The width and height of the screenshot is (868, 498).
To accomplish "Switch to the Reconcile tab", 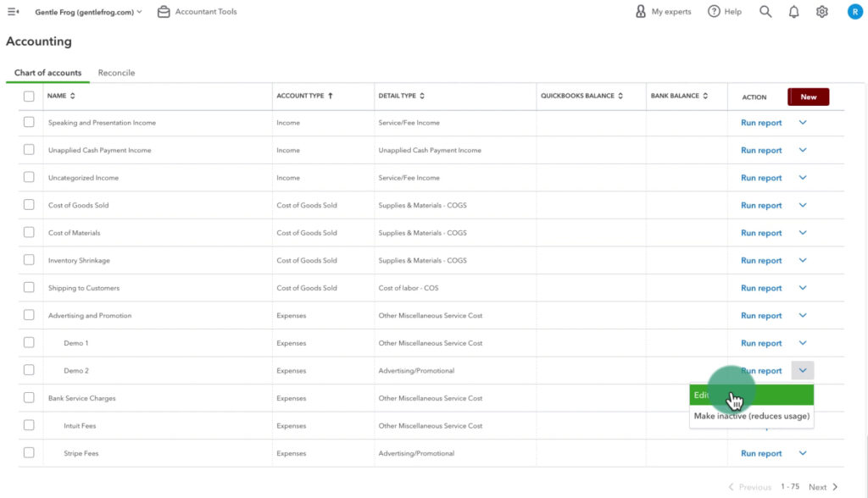I will click(116, 73).
